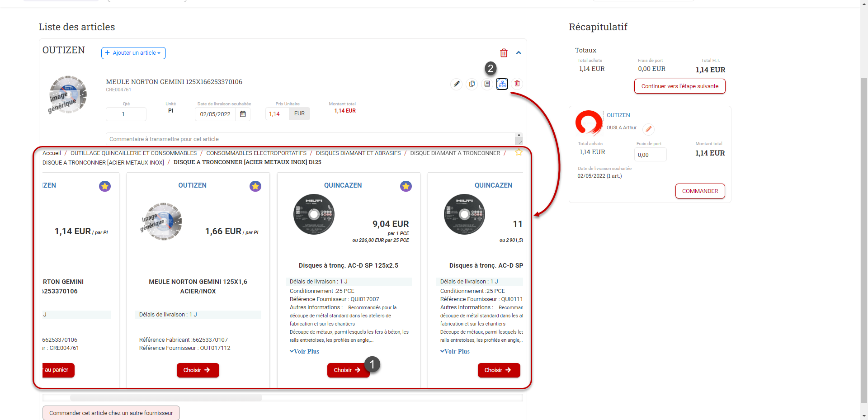
Task: Open the catalog book icon for the article
Action: [487, 84]
